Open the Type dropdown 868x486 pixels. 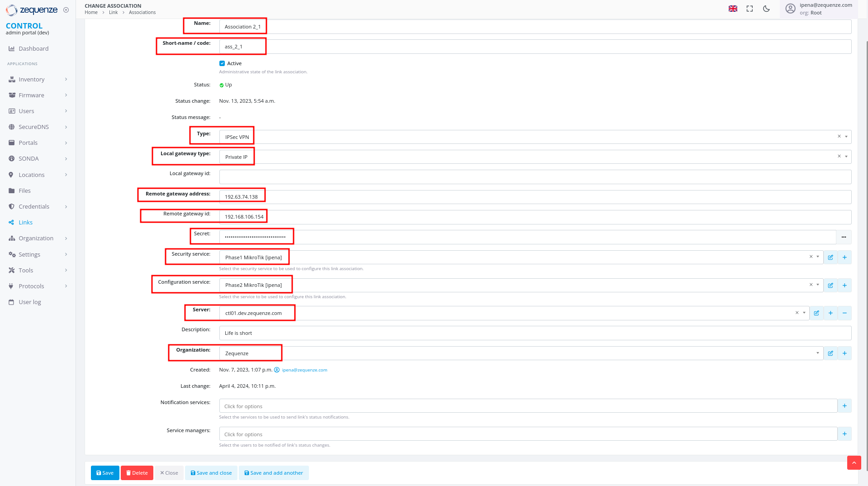click(846, 137)
